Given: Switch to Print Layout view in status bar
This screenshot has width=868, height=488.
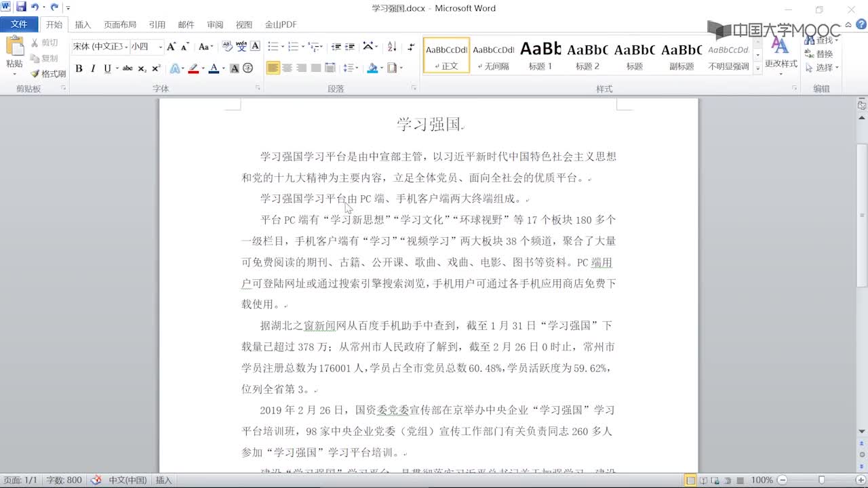Looking at the screenshot, I should pos(690,481).
